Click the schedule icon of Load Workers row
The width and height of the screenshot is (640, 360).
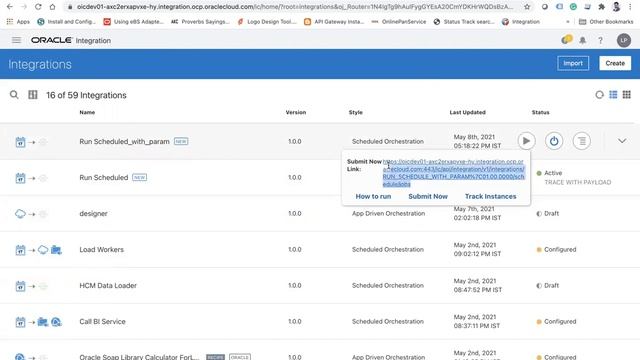20,250
